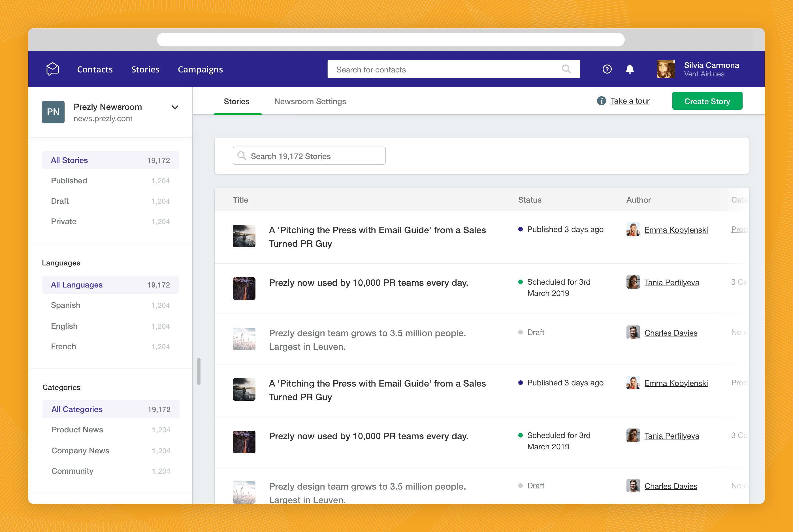The image size is (793, 532).
Task: Click the sidebar vertical scrollbar
Action: tap(199, 371)
